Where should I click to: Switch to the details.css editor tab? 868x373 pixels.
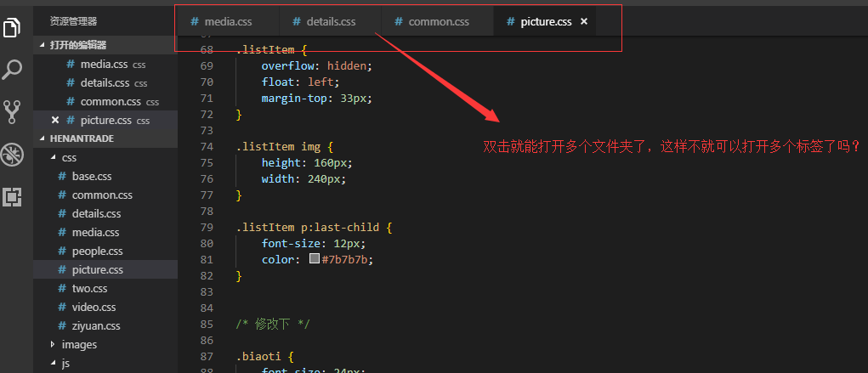[331, 21]
